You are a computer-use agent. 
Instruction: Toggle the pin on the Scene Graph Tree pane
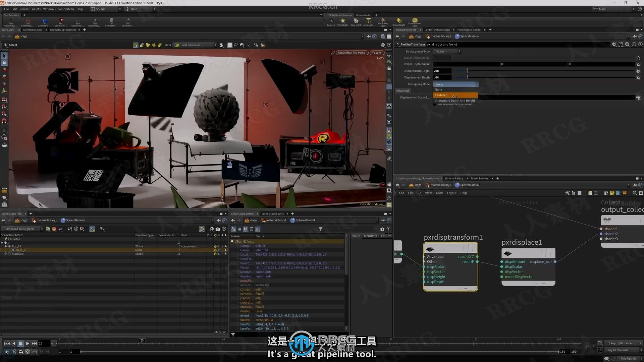pos(219,220)
